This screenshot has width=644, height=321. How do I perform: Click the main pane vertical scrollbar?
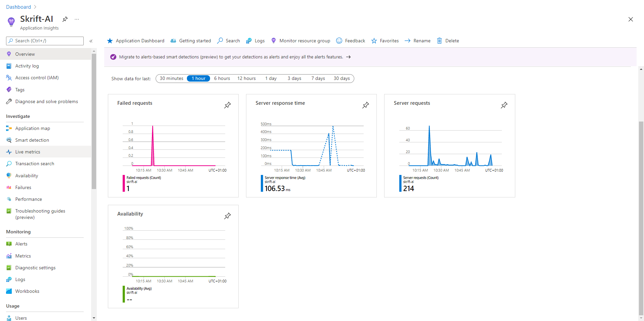[641, 218]
